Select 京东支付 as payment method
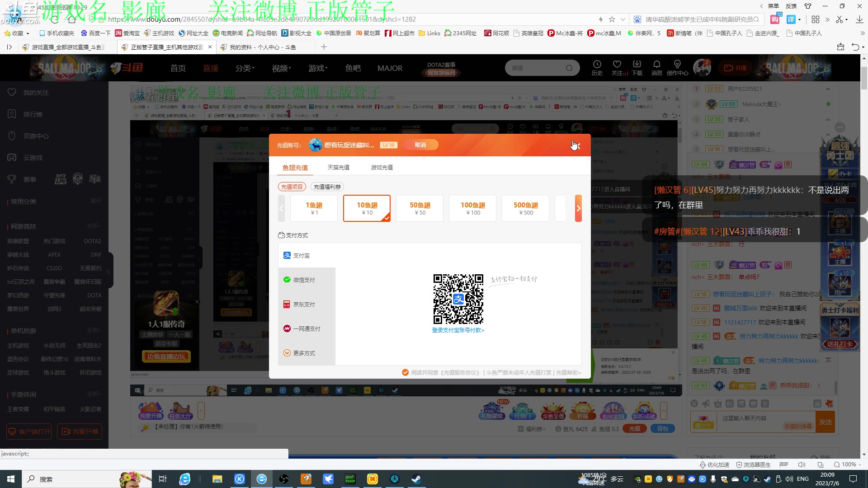 307,304
